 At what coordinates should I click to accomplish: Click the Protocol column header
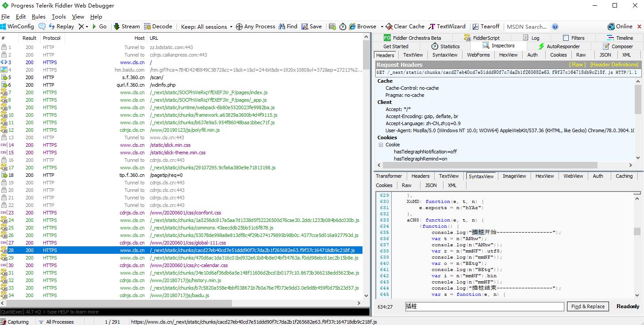click(x=52, y=38)
